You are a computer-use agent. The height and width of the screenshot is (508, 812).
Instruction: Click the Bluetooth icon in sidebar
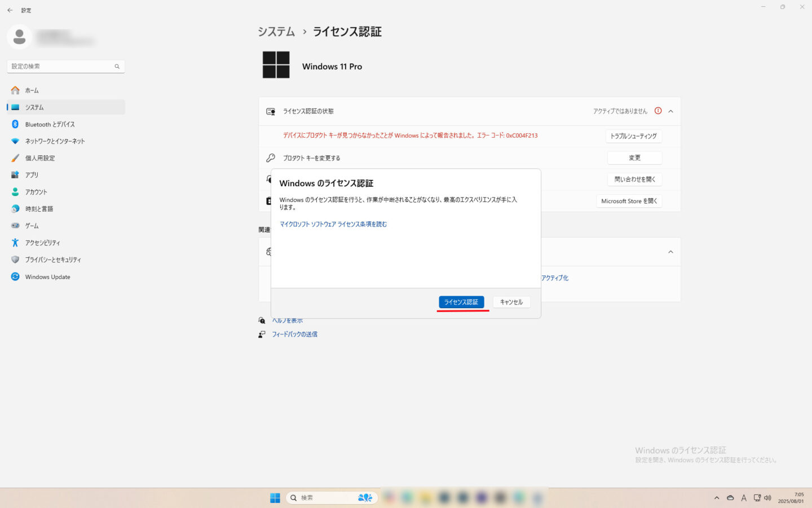point(15,124)
